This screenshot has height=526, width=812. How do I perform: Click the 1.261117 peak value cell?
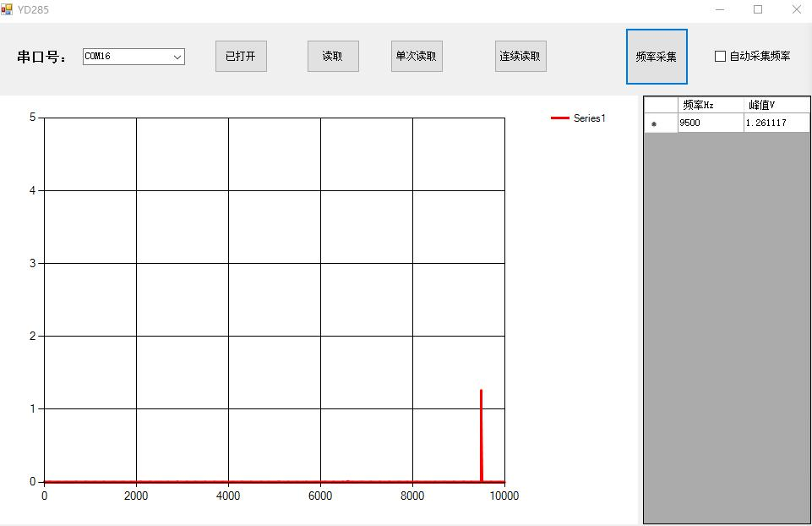click(777, 123)
